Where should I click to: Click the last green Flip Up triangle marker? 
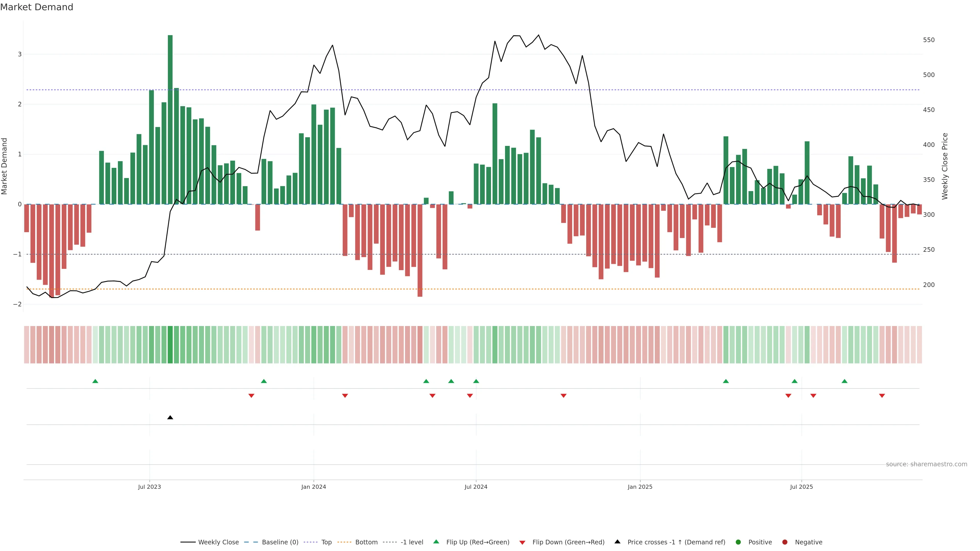tap(844, 381)
